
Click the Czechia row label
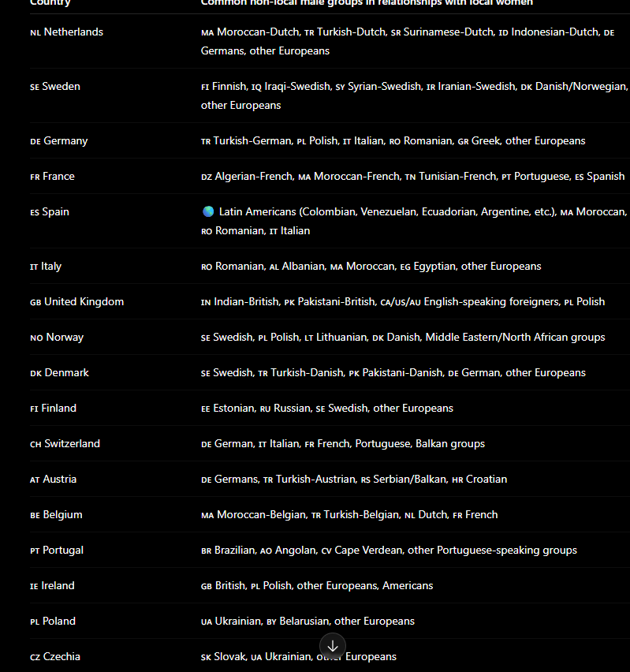tap(55, 657)
